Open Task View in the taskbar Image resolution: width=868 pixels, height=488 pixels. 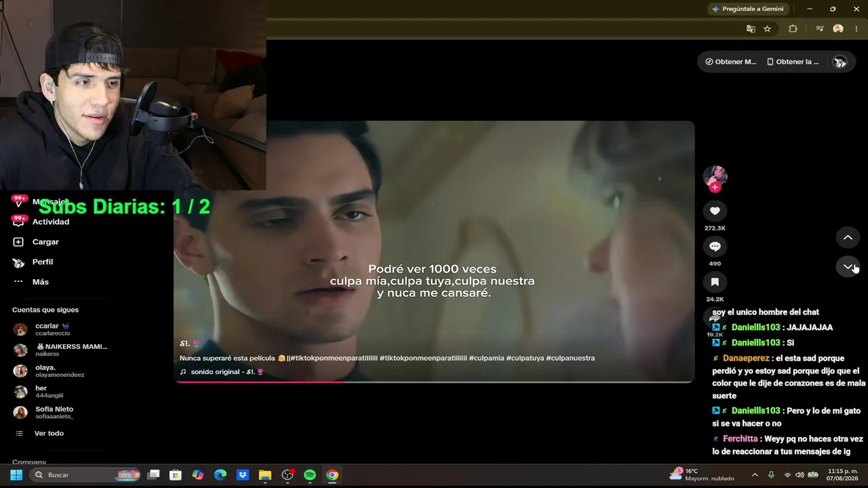[x=154, y=475]
